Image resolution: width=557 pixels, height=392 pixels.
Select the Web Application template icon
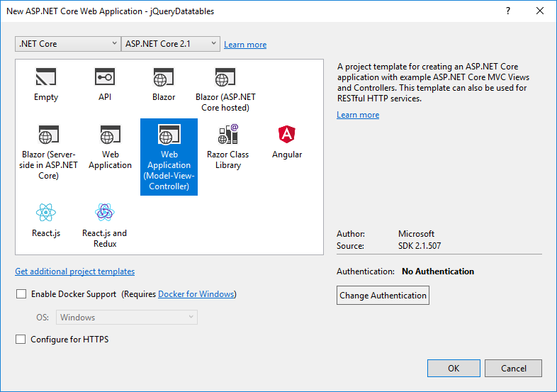tap(111, 135)
